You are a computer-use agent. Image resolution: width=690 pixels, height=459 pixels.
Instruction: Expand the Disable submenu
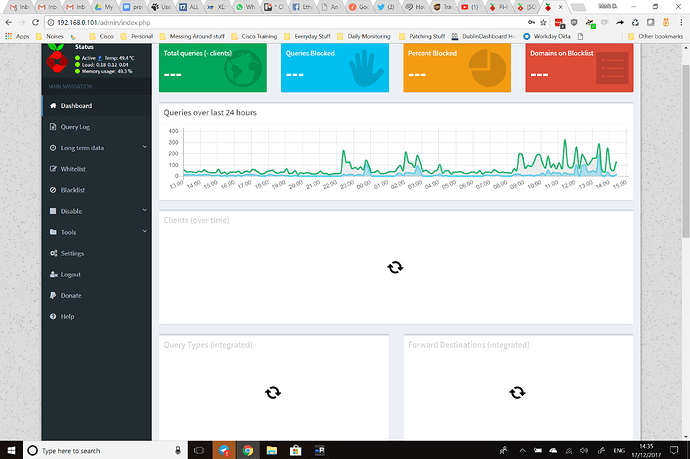pos(97,211)
